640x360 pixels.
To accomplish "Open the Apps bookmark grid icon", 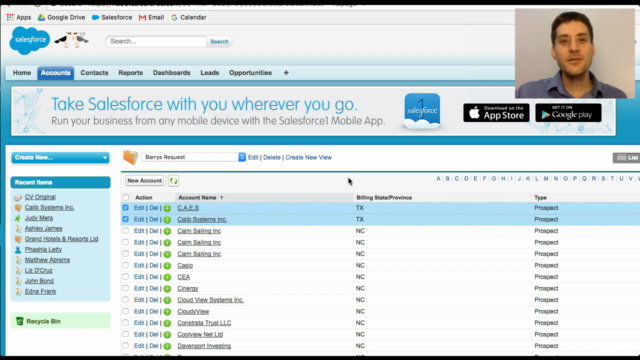I will point(10,17).
